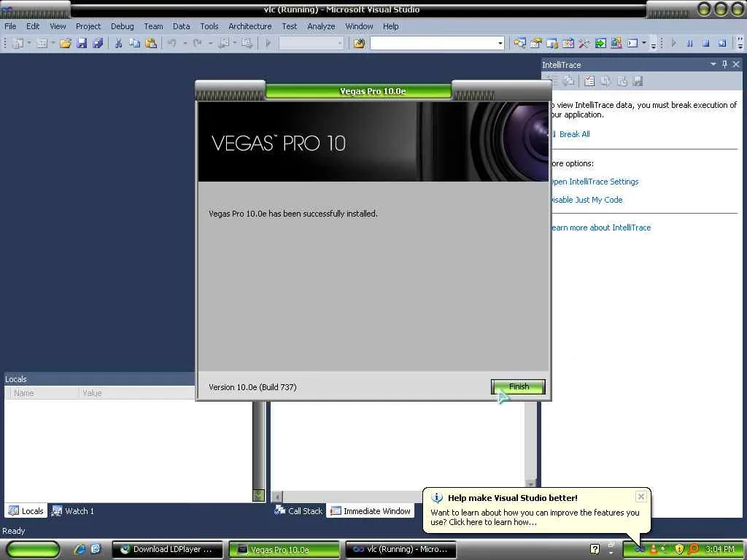The image size is (747, 560).
Task: Click the Copy icon in toolbar
Action: pos(134,43)
